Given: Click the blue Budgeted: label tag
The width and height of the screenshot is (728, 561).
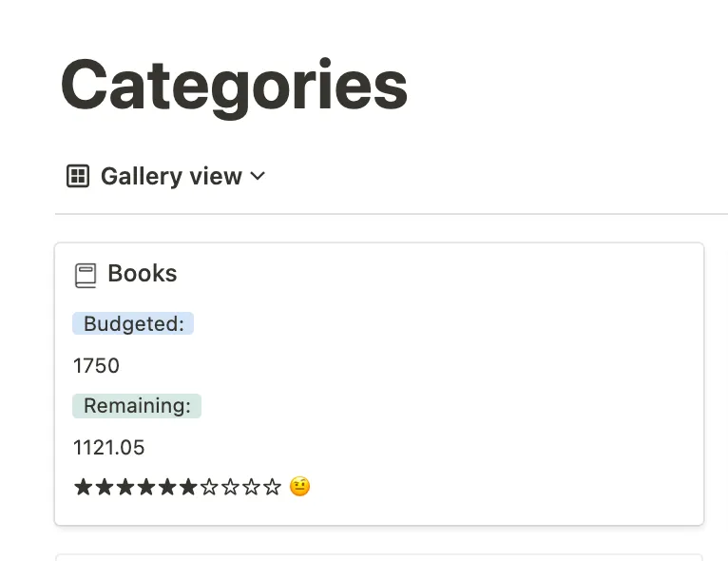Looking at the screenshot, I should click(x=133, y=323).
